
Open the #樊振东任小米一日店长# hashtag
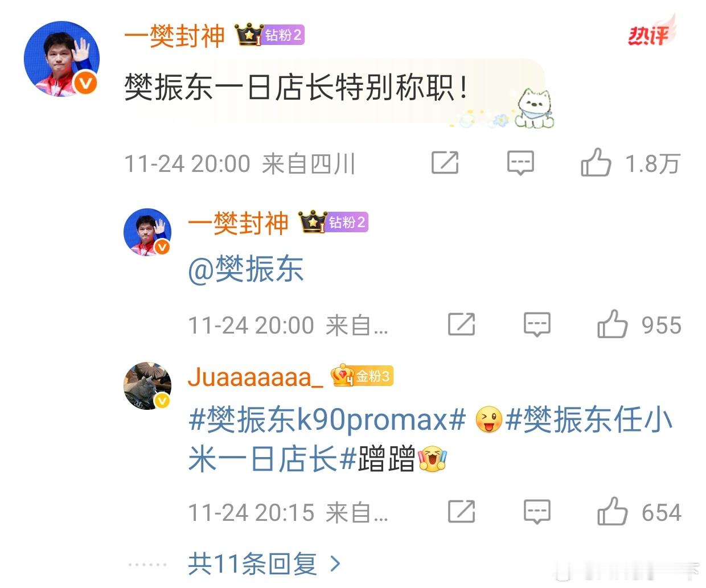pyautogui.click(x=430, y=439)
